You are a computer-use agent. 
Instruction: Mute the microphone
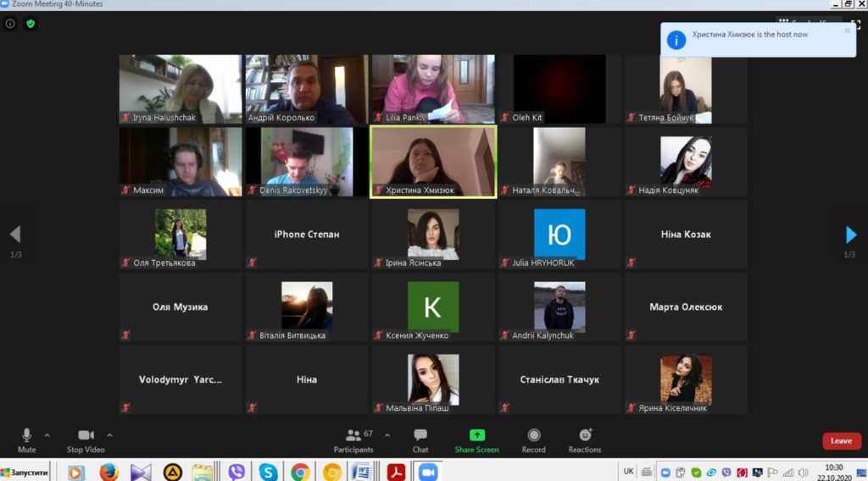tap(26, 436)
